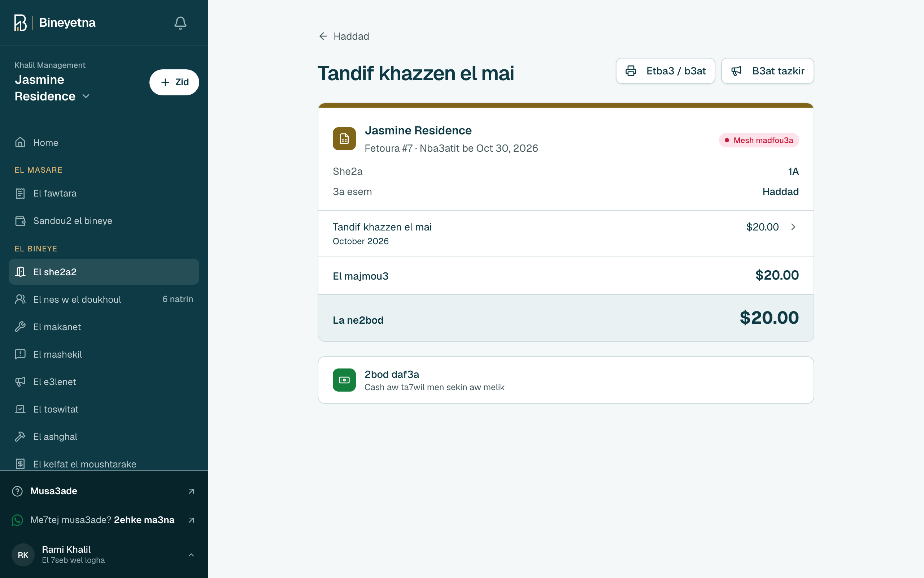
Task: Click the El nes w el doukhoul people icon
Action: [20, 299]
